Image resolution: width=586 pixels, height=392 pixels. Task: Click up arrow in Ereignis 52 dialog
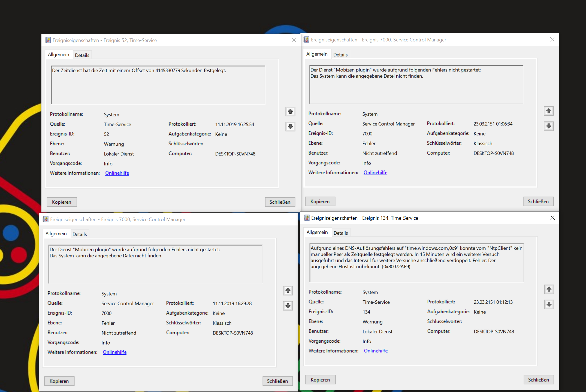click(290, 111)
